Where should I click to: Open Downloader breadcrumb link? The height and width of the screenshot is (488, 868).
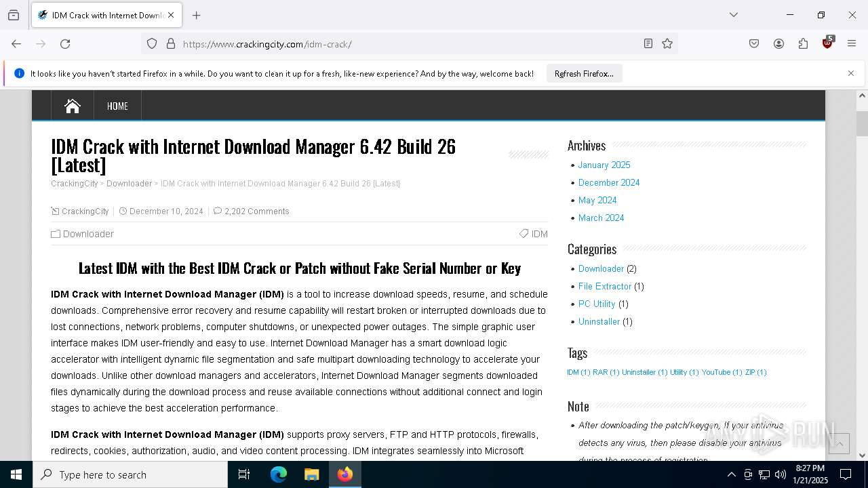pos(129,184)
